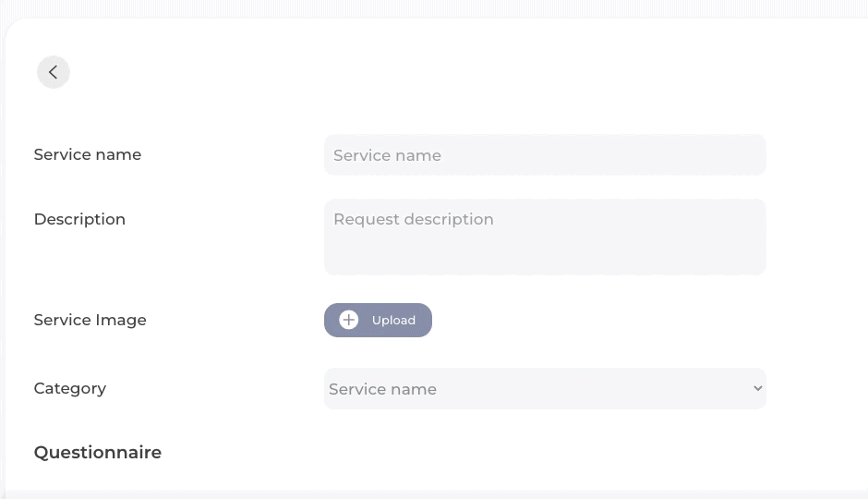The image size is (868, 499).
Task: Click placeholder text in the top Service name input
Action: point(387,155)
